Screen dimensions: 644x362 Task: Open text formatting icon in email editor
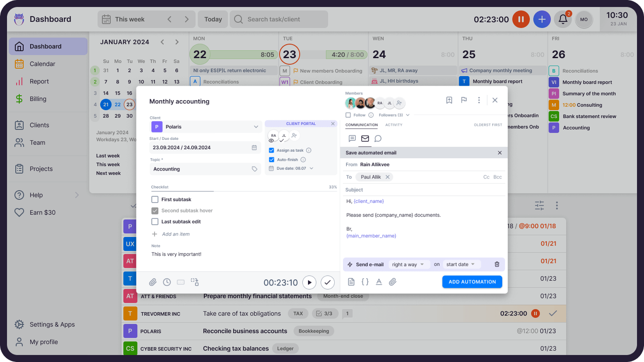(x=379, y=282)
